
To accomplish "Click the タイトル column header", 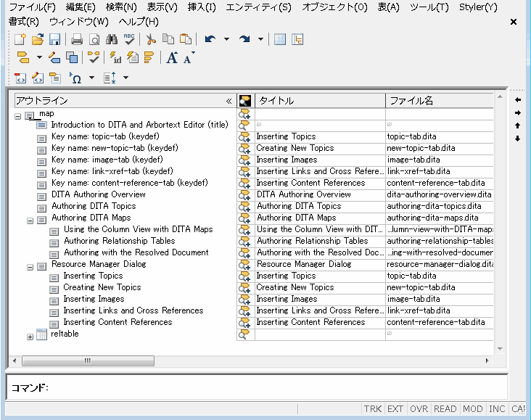I will click(320, 101).
